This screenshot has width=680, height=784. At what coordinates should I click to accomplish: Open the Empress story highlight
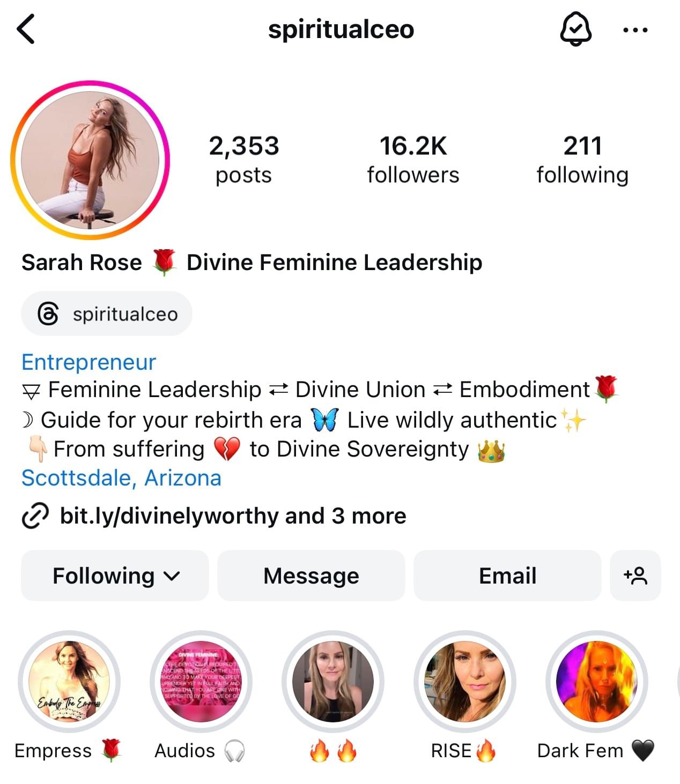[x=69, y=682]
